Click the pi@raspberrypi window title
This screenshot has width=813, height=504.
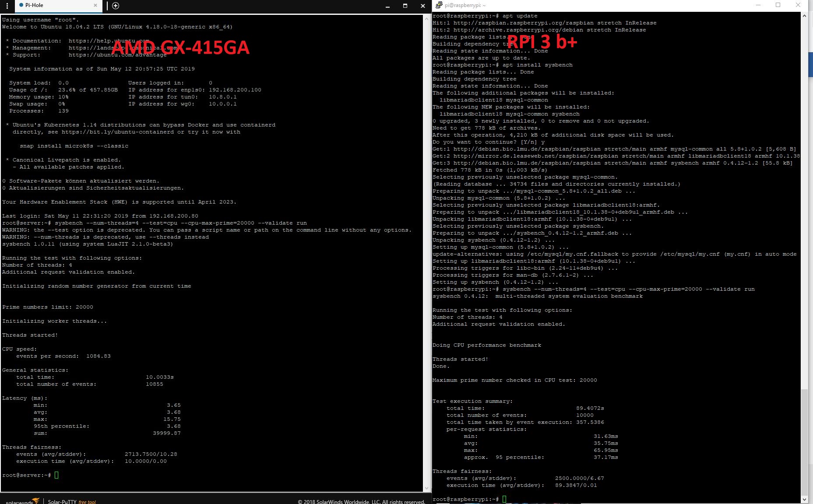point(465,5)
